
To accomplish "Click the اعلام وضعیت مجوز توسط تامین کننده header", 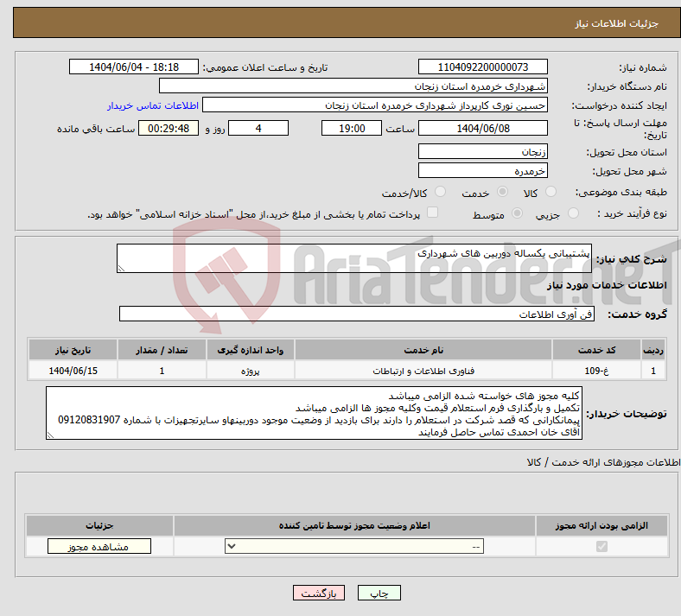I will [x=354, y=525].
